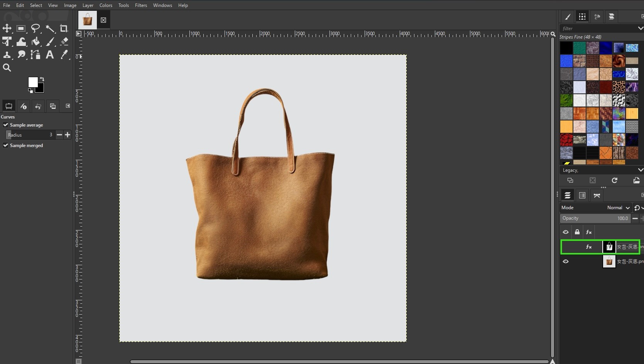The width and height of the screenshot is (644, 364).
Task: Increase the Radius with plus button
Action: [68, 135]
